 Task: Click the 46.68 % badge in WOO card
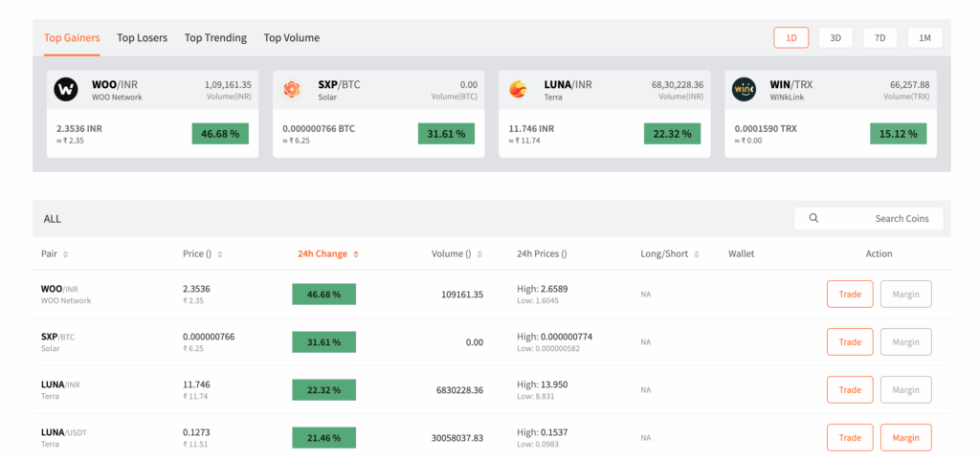pyautogui.click(x=220, y=134)
